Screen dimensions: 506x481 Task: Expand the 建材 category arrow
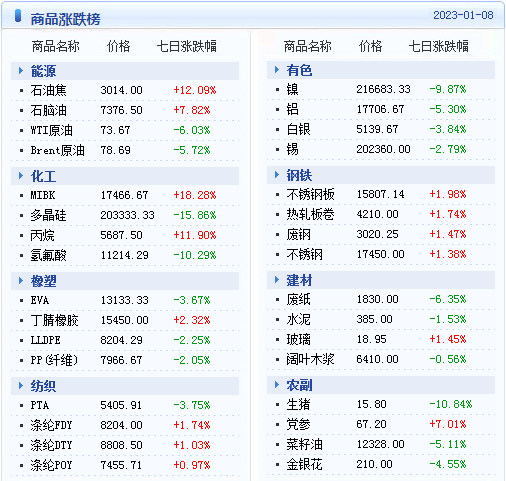[x=277, y=280]
